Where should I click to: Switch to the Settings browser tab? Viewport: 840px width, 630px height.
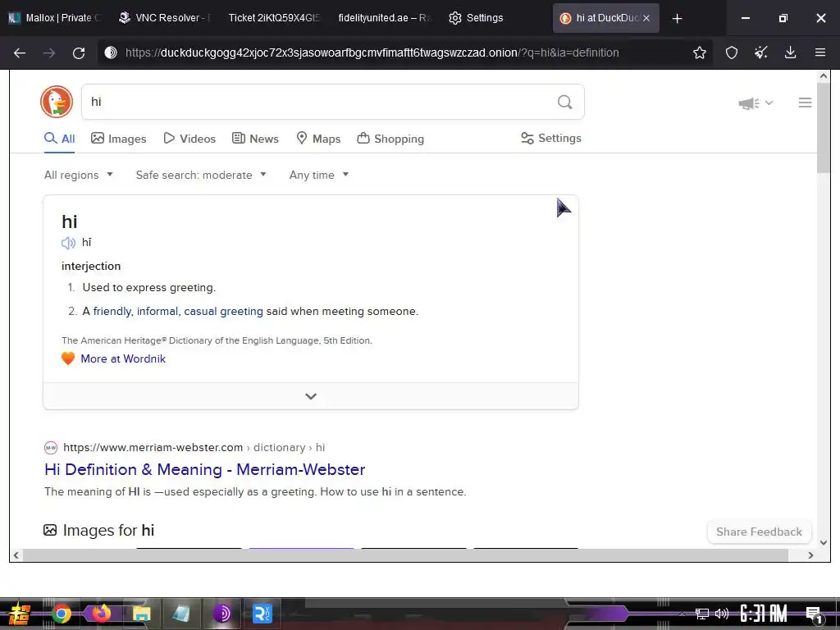coord(477,18)
